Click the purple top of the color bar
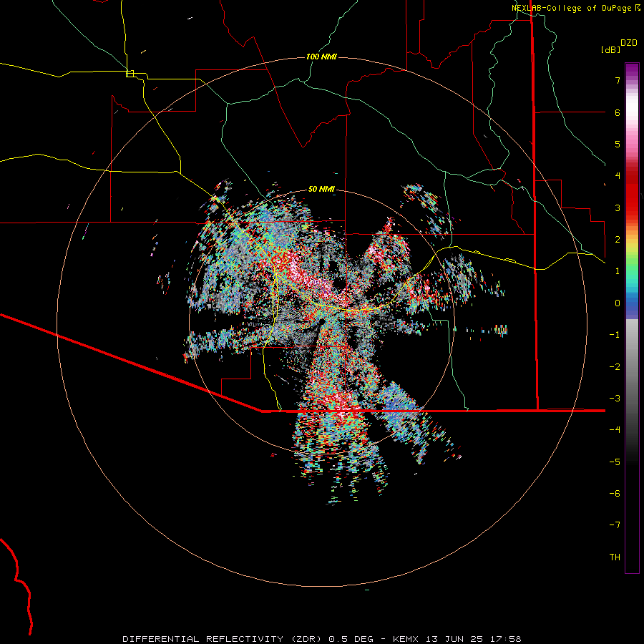Screen dimensions: 644x644 pos(632,70)
